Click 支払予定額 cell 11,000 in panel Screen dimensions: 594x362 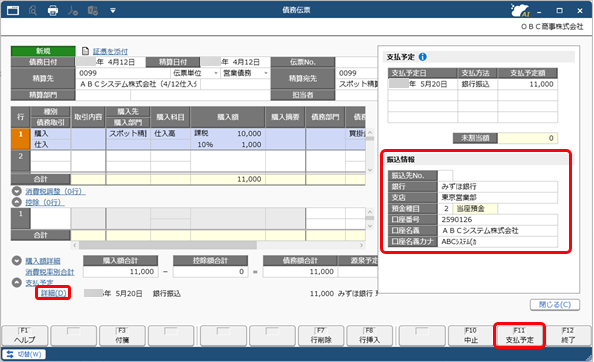coord(527,84)
